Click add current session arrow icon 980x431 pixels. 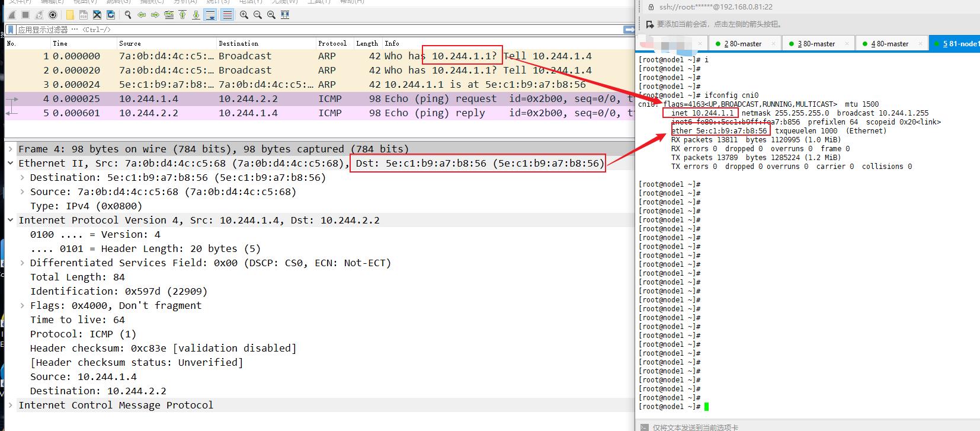point(650,24)
